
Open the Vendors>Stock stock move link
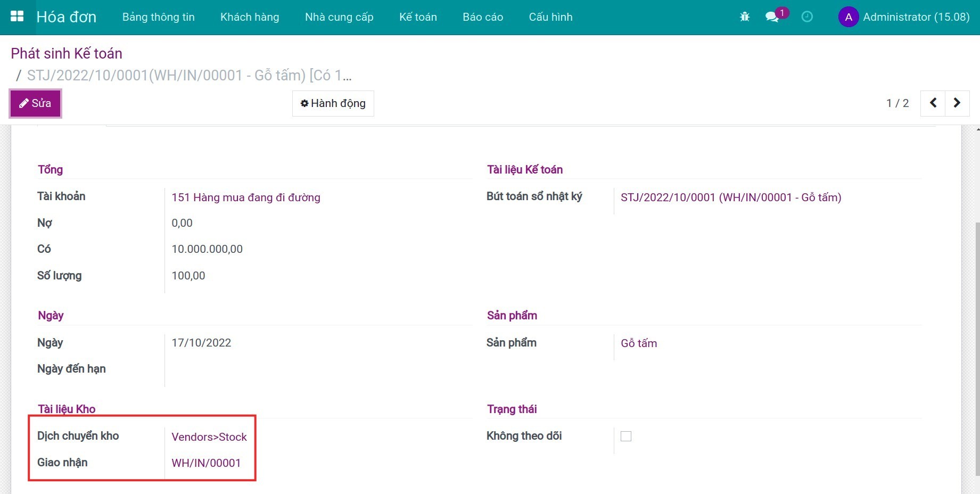209,437
